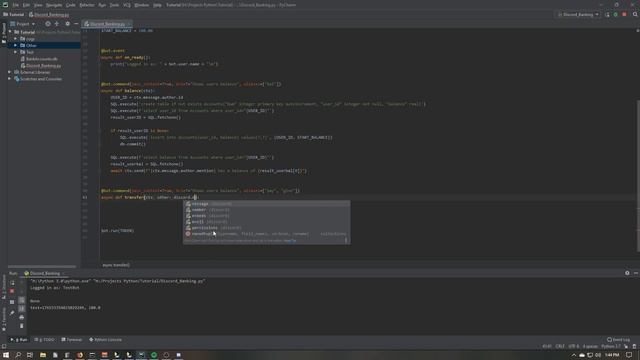This screenshot has width=640, height=360.
Task: Open the Edit menu
Action: tap(26, 5)
